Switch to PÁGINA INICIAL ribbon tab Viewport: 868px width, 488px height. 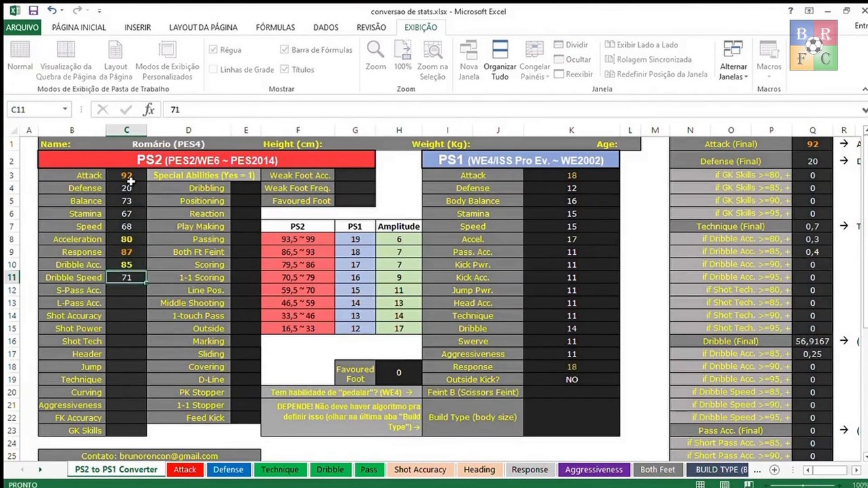coord(79,27)
